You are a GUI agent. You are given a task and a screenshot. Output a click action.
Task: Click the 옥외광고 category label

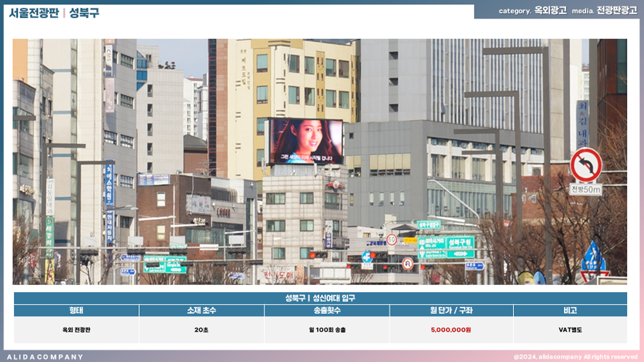point(550,10)
